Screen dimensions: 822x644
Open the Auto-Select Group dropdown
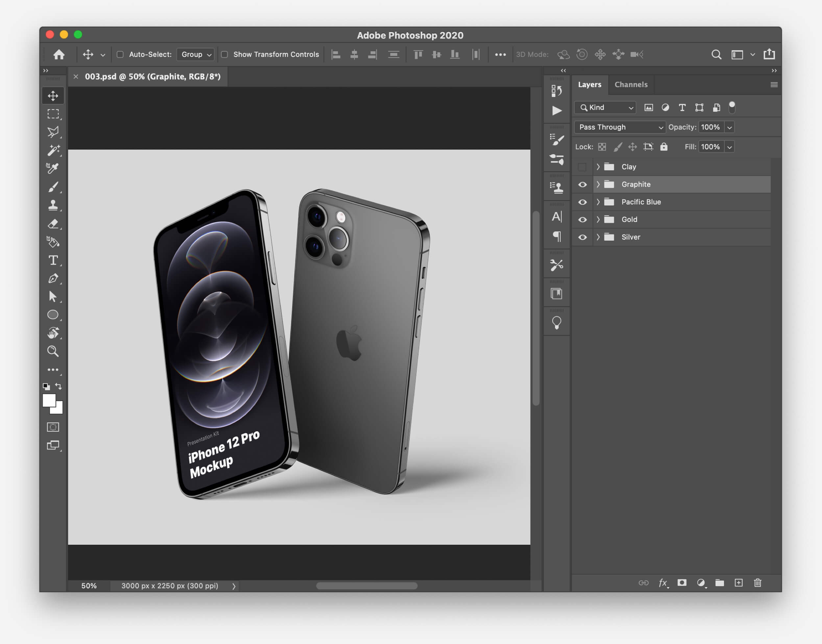[196, 54]
